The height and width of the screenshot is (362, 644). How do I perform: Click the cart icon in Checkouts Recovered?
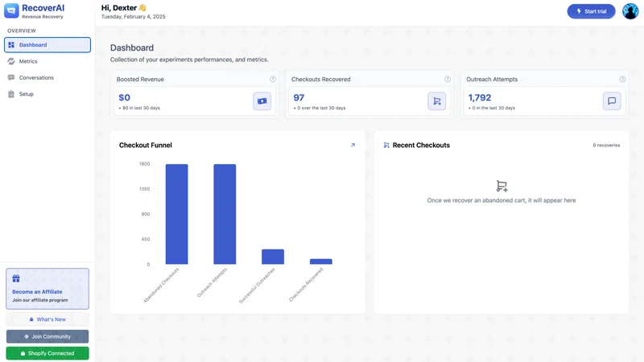436,101
